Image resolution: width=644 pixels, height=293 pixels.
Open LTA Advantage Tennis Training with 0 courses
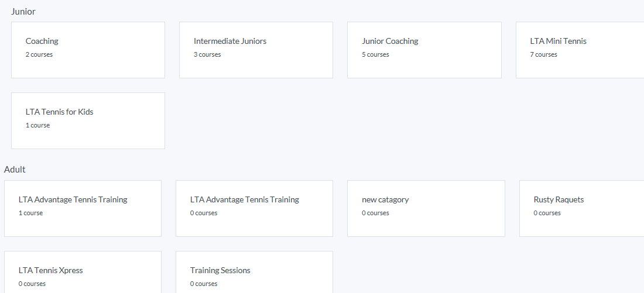coord(254,208)
